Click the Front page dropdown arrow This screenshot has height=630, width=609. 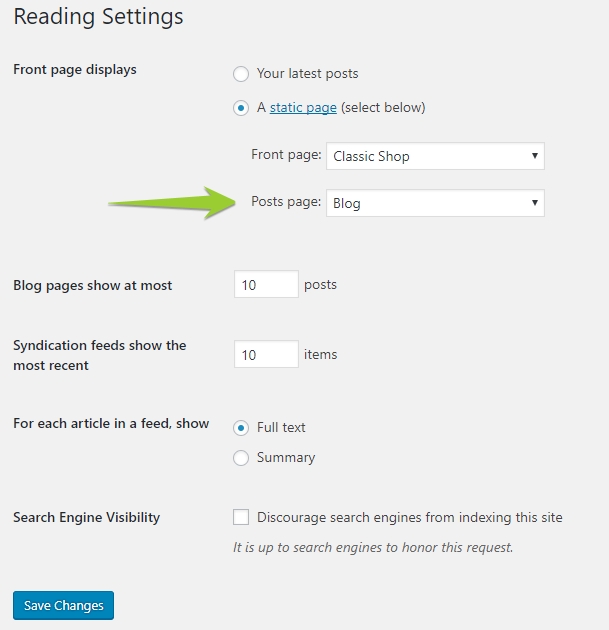535,156
